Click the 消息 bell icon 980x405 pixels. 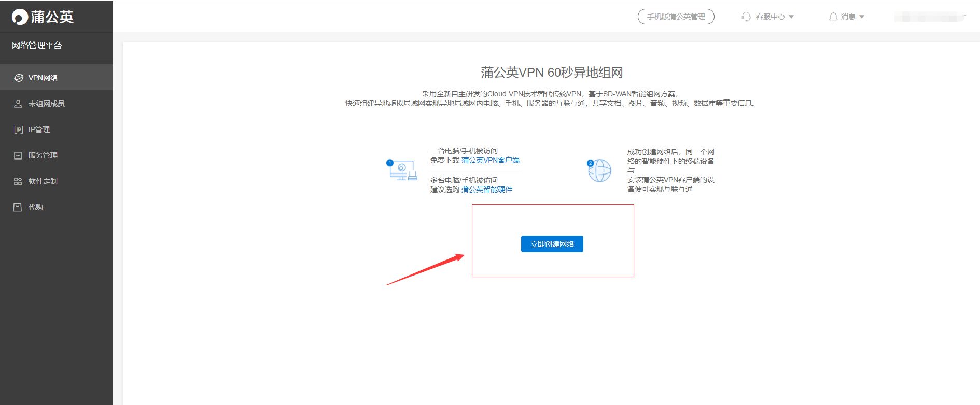(x=833, y=17)
